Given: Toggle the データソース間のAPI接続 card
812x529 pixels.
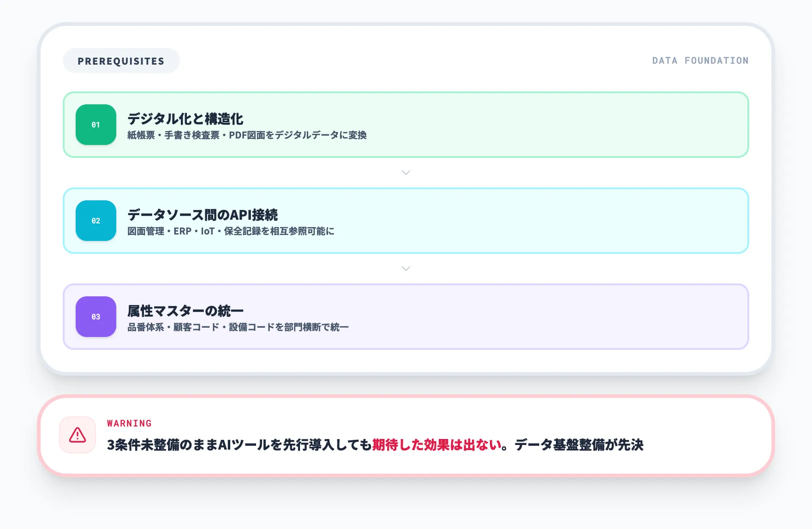Looking at the screenshot, I should (406, 221).
